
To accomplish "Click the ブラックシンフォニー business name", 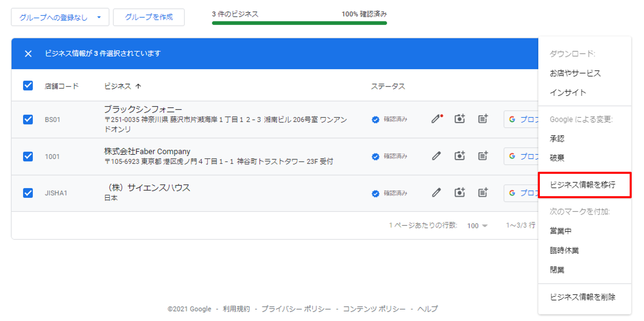I will 143,109.
